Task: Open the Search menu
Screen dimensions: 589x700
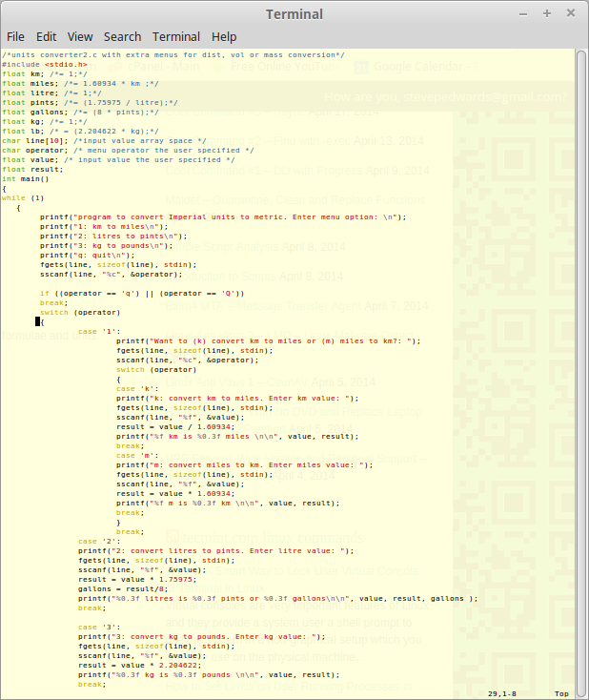Action: (x=122, y=36)
